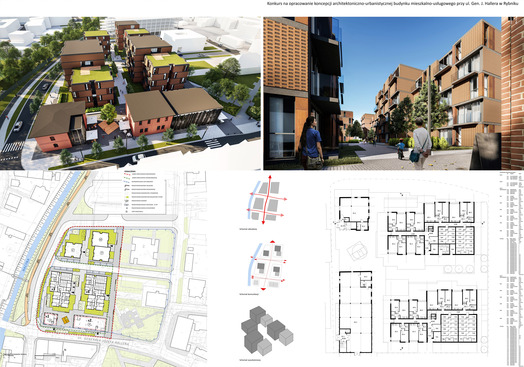
Task: Click the lower residential block floor plan
Action: pyautogui.click(x=433, y=315)
